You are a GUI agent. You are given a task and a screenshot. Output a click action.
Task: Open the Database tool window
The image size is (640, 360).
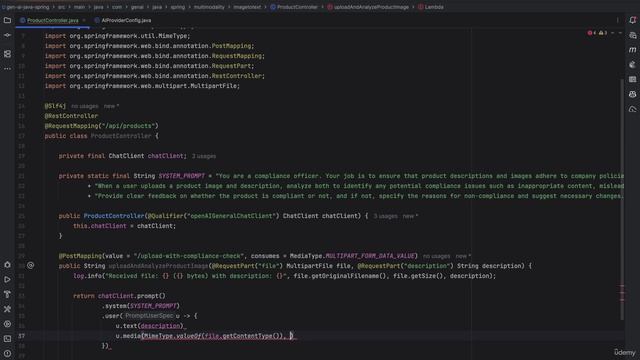click(632, 35)
